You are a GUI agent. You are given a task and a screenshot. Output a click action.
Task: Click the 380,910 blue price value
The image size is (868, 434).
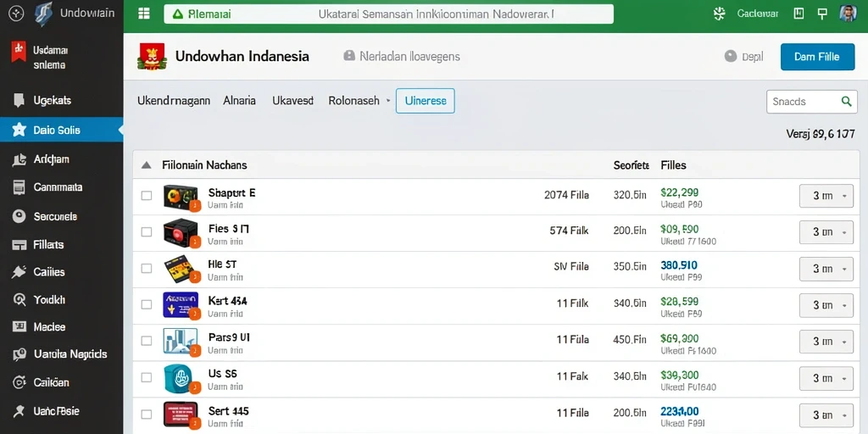pos(679,265)
